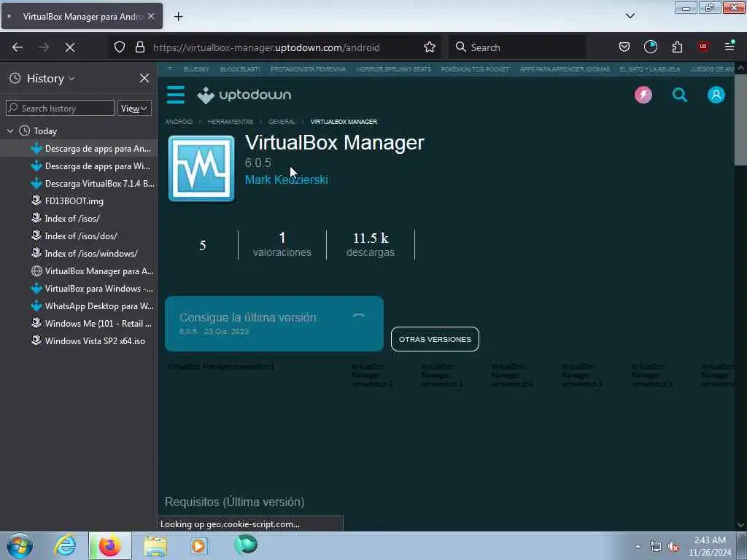Open history entry WhatsApp Desktop para W...
Image resolution: width=747 pixels, height=560 pixels.
click(79, 306)
